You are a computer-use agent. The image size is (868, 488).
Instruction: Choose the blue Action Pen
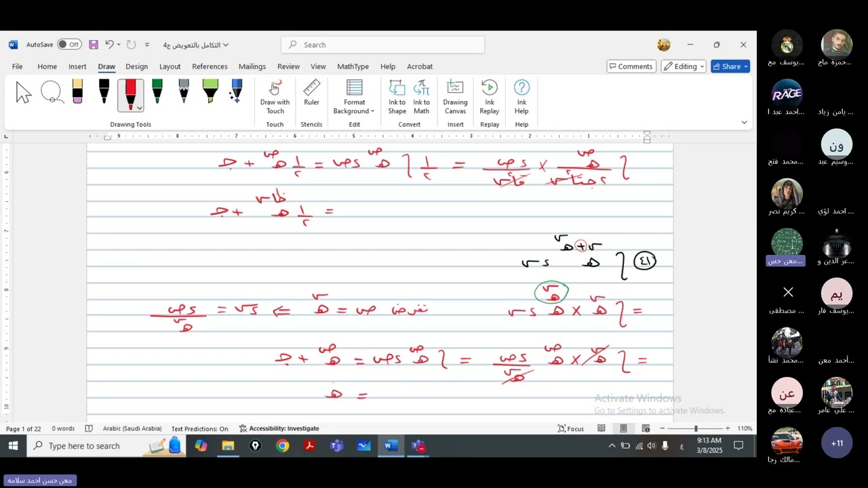pyautogui.click(x=236, y=92)
